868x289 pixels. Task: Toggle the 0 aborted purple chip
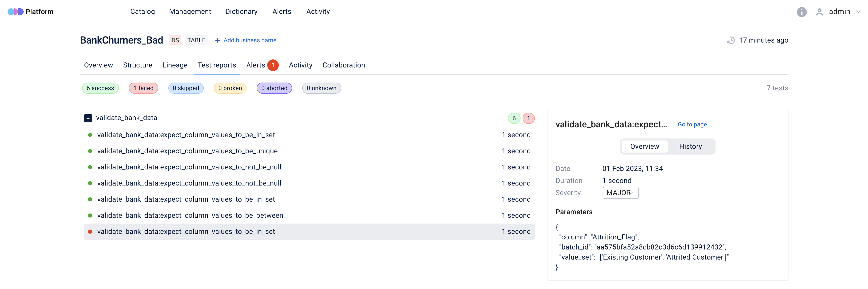point(274,88)
